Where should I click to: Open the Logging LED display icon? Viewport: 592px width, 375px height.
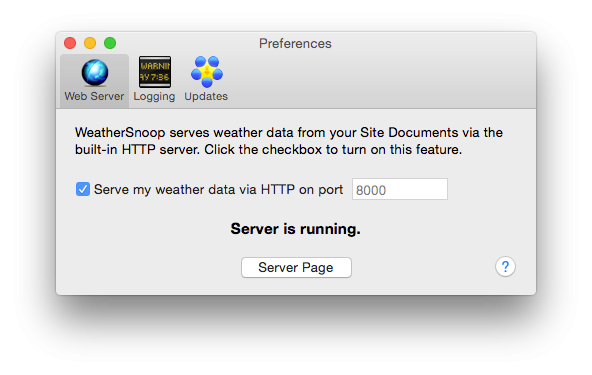click(x=155, y=72)
